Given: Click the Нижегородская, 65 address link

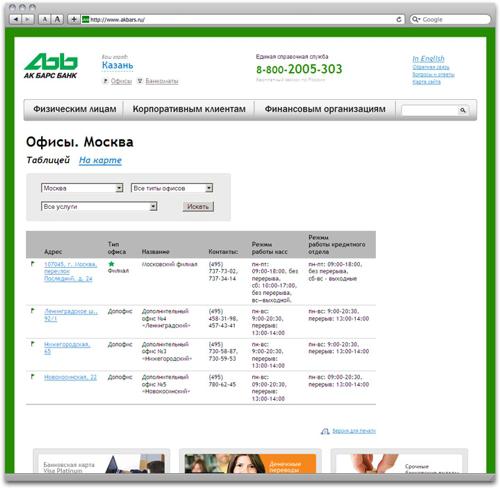Looking at the screenshot, I should [67, 348].
